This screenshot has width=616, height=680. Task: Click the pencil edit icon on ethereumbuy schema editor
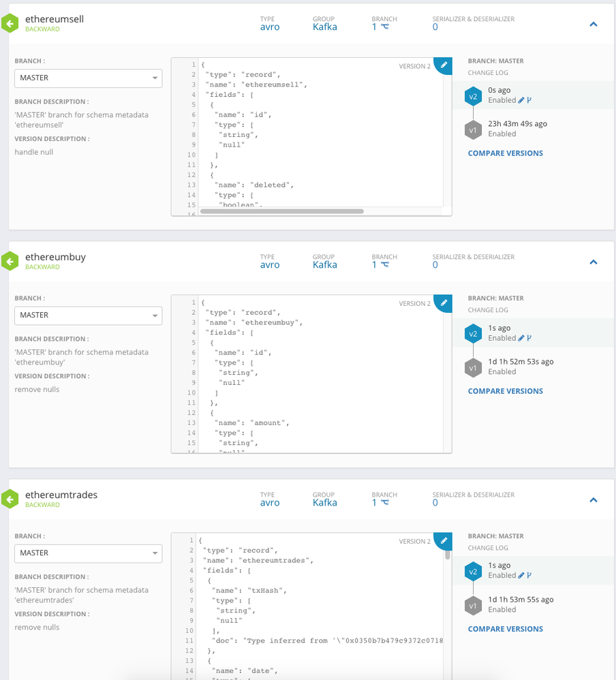(444, 302)
